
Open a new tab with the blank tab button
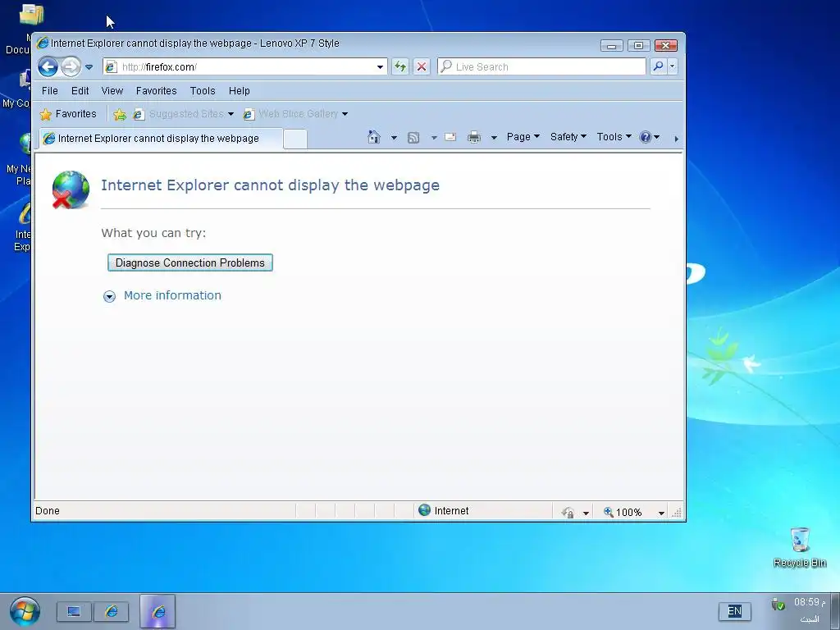click(294, 139)
